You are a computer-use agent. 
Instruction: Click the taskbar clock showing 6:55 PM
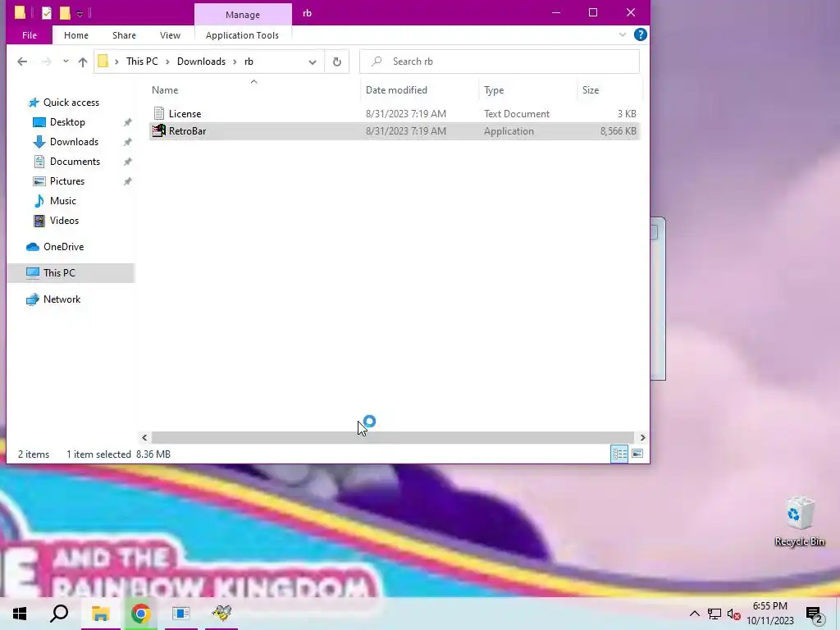(770, 614)
